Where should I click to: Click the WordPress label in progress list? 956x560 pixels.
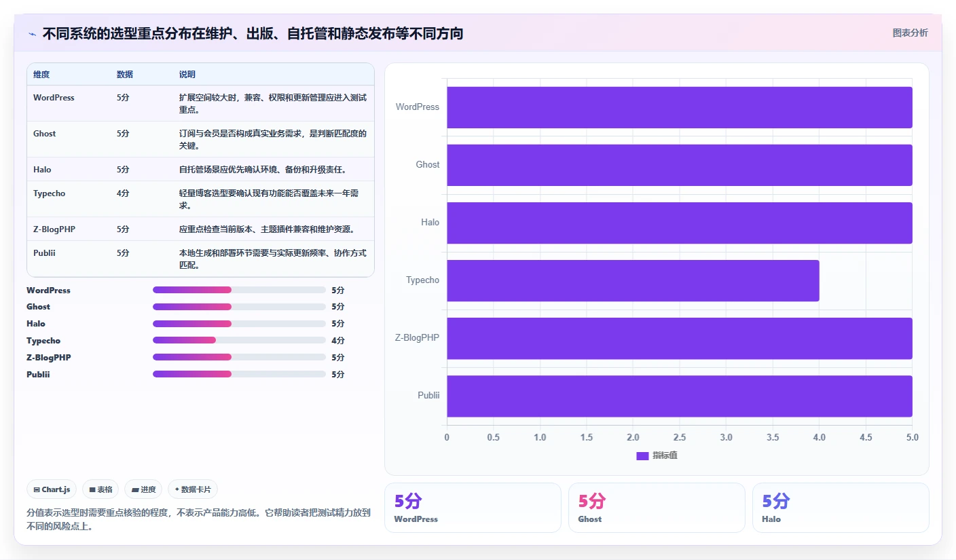click(x=48, y=290)
